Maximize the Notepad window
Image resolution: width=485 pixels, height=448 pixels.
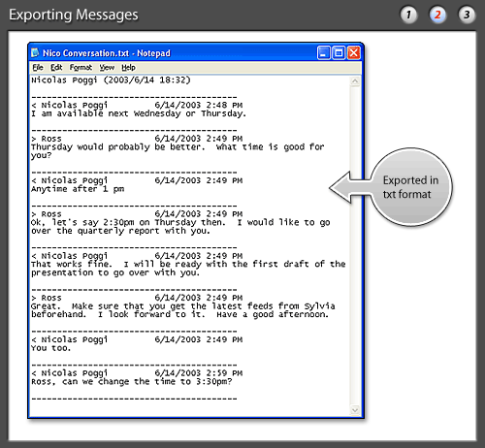[339, 53]
